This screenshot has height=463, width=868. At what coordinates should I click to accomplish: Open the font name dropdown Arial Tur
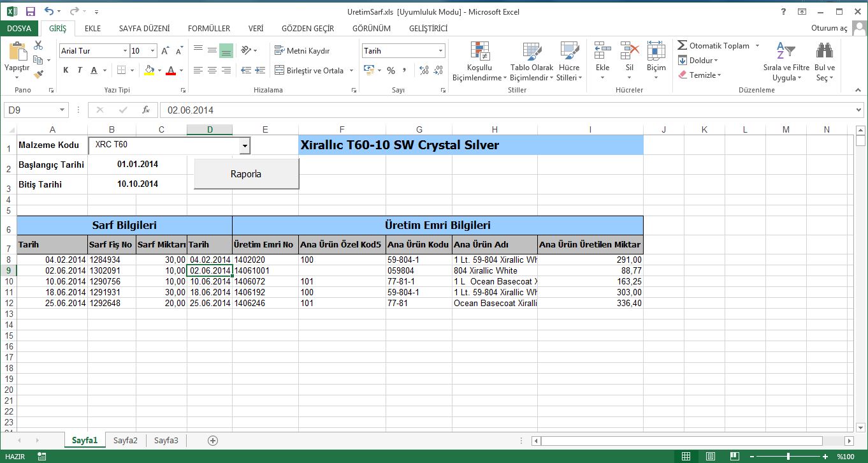pos(125,51)
